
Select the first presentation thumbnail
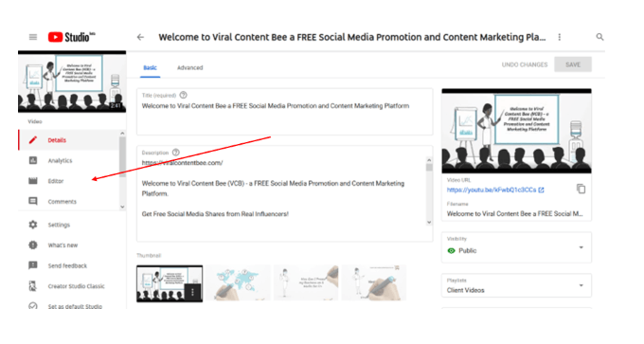click(170, 283)
